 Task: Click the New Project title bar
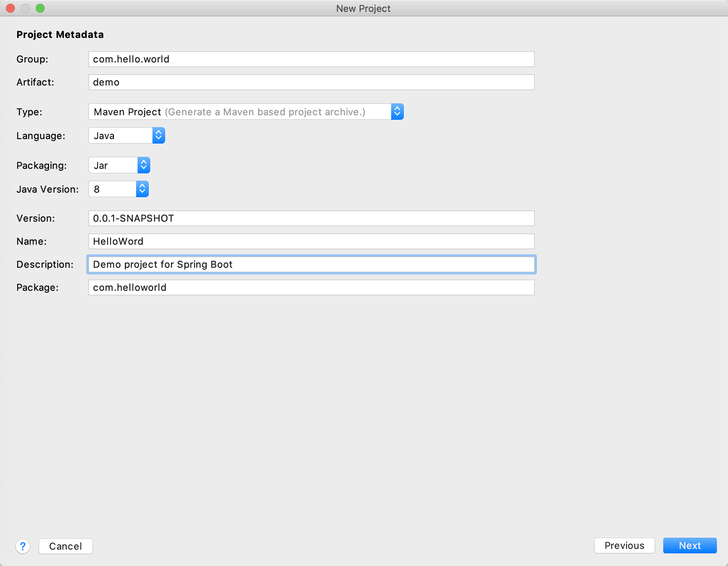click(x=363, y=8)
